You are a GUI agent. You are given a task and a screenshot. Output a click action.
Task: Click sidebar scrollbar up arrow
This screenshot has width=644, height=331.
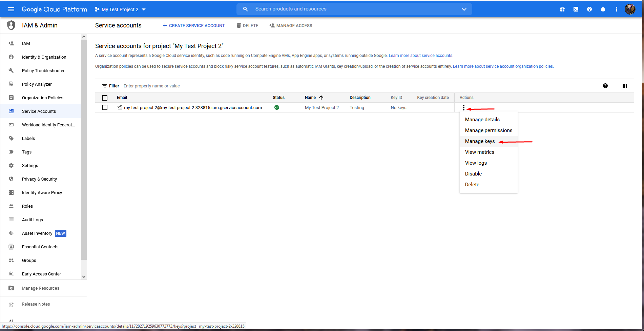pyautogui.click(x=84, y=37)
